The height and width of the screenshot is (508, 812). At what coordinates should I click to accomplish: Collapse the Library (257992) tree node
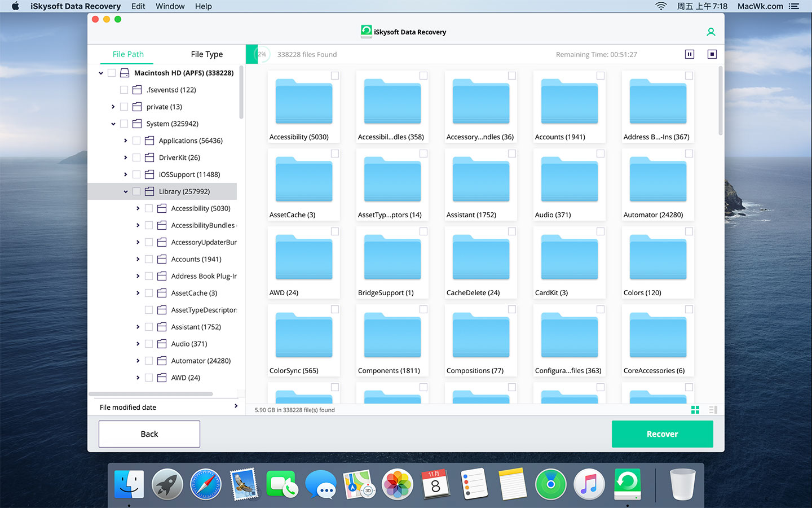click(x=126, y=191)
